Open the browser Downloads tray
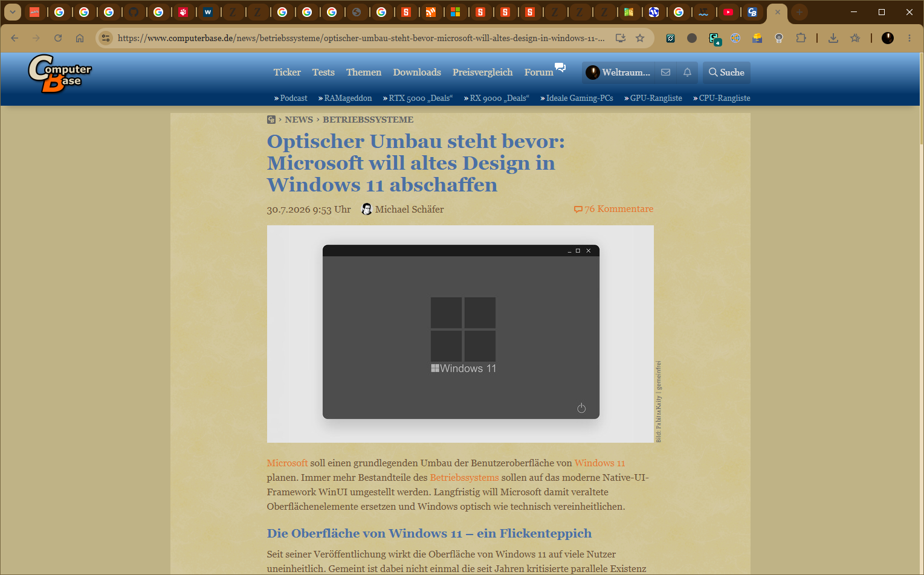 (x=833, y=38)
